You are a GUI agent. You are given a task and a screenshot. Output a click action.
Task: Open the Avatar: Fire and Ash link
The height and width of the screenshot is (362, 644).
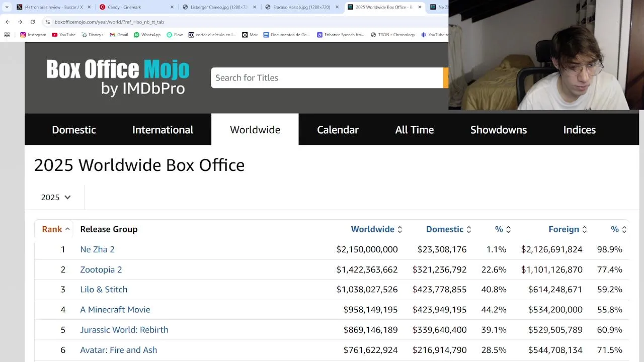pos(119,350)
